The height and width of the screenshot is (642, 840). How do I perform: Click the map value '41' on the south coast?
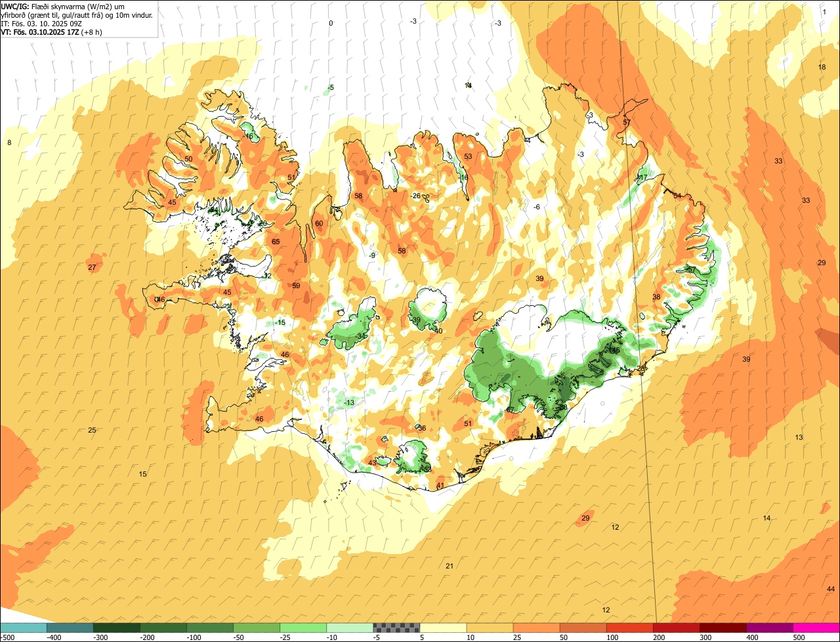(x=440, y=486)
